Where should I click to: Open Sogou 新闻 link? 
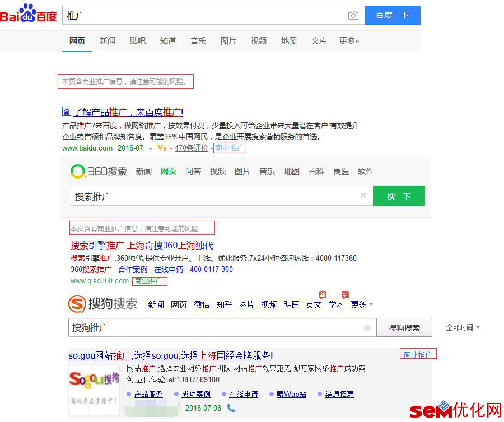click(x=156, y=304)
